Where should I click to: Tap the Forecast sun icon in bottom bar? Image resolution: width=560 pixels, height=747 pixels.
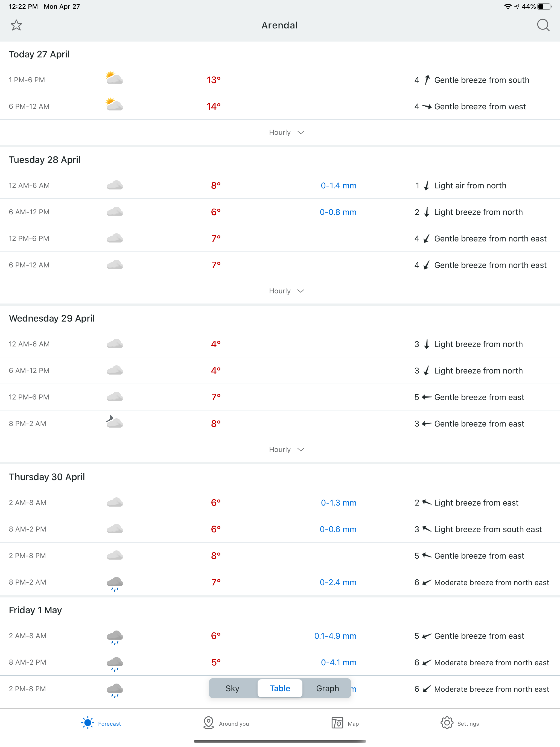point(87,723)
